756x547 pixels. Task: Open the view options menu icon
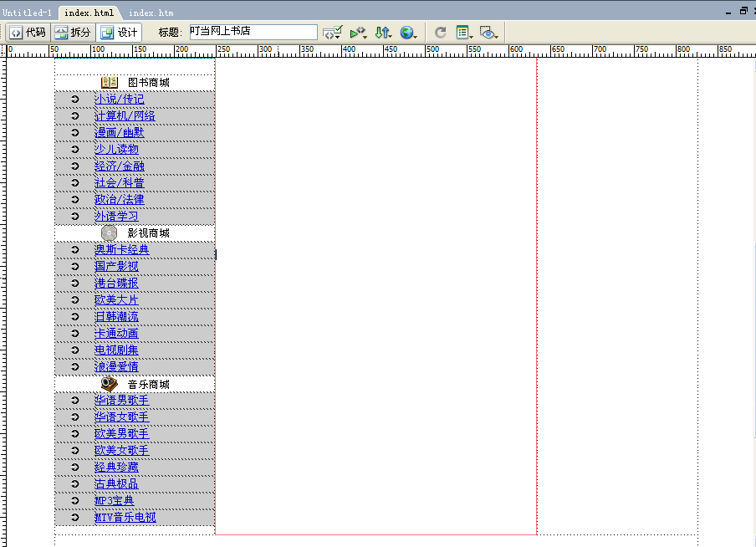[x=464, y=33]
